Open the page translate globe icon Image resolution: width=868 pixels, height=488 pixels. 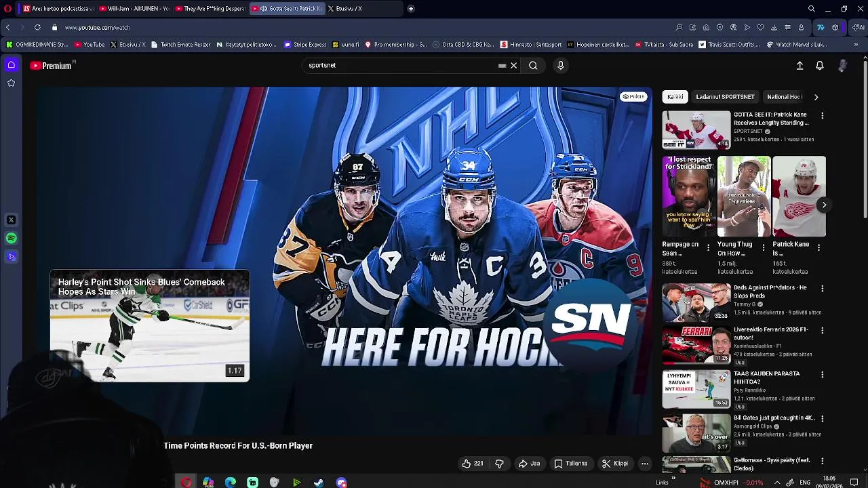point(733,28)
